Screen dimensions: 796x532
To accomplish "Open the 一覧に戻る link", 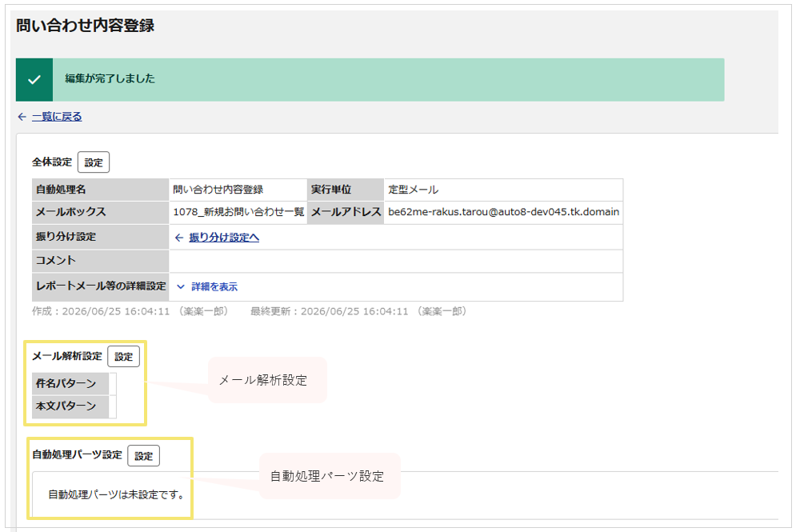I will tap(57, 117).
